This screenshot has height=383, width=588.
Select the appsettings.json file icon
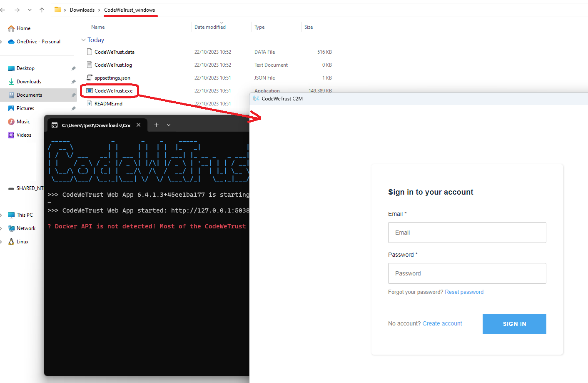coord(89,78)
